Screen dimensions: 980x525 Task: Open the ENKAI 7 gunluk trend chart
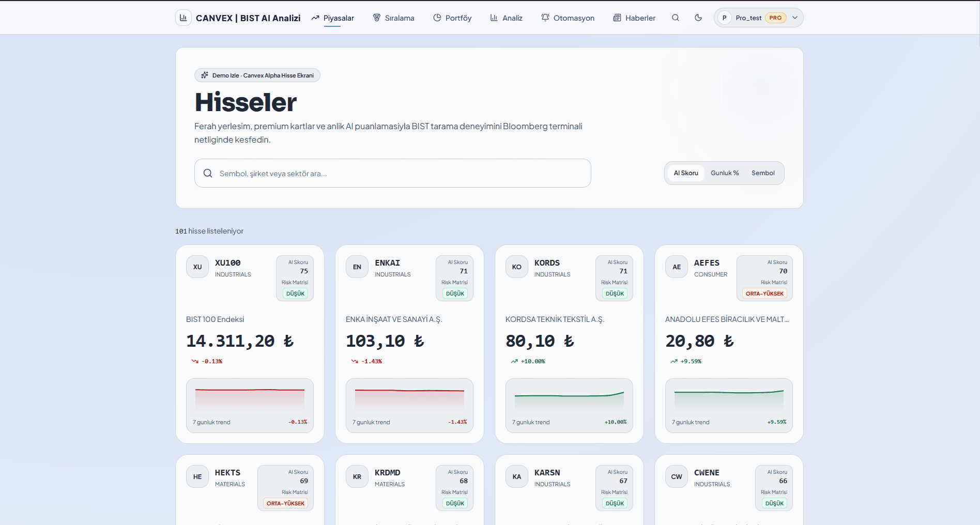[x=409, y=406]
